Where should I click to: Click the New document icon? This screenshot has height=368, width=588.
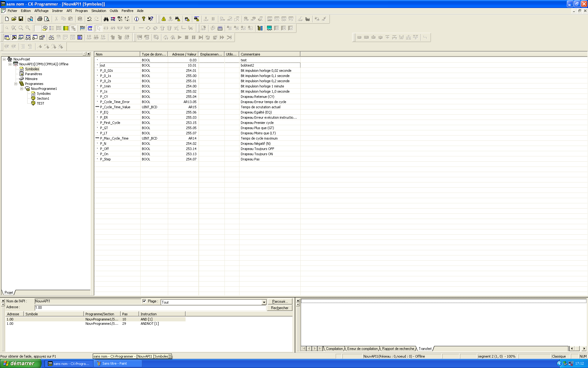tap(7, 19)
